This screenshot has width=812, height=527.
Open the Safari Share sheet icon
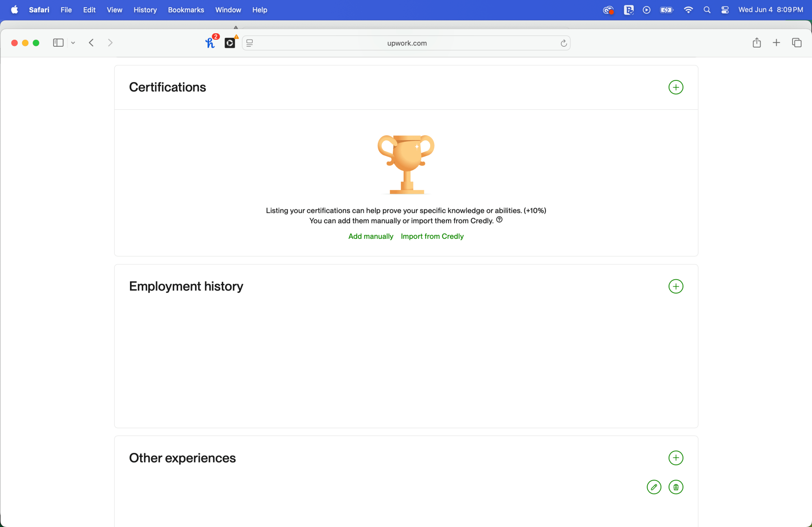pos(756,43)
